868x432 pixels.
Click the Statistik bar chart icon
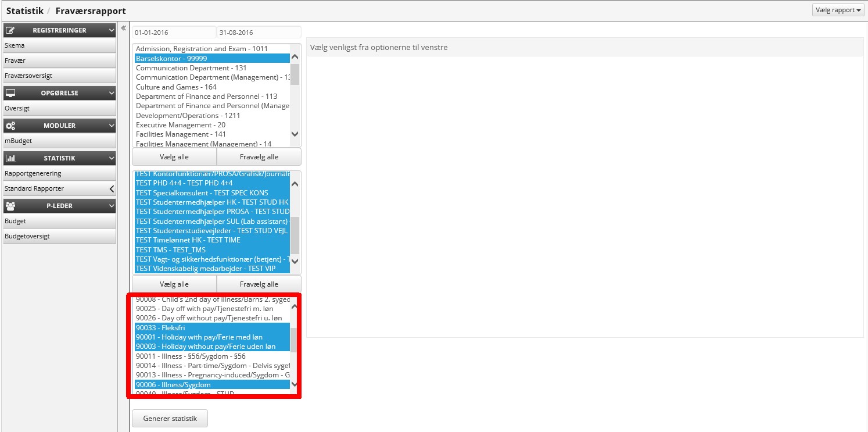click(10, 158)
